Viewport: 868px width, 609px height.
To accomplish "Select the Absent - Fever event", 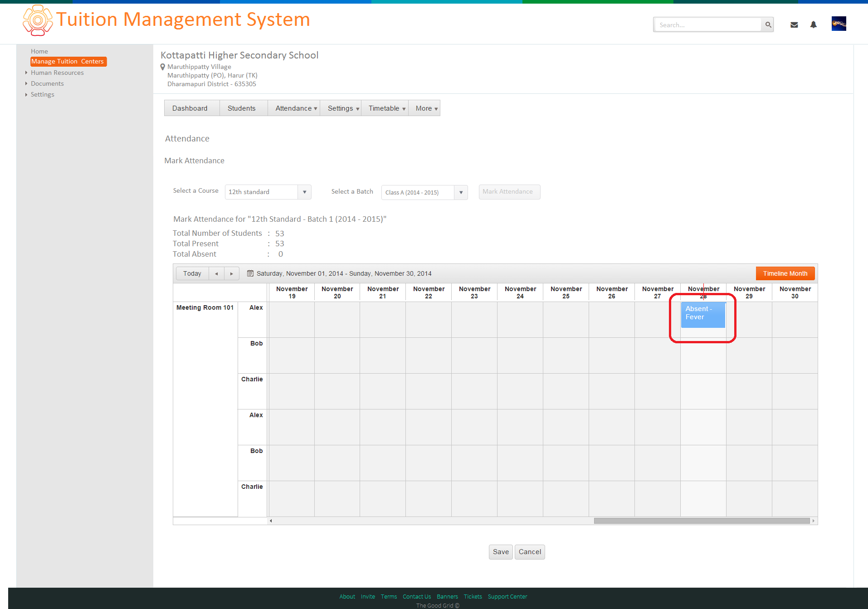I will (703, 315).
